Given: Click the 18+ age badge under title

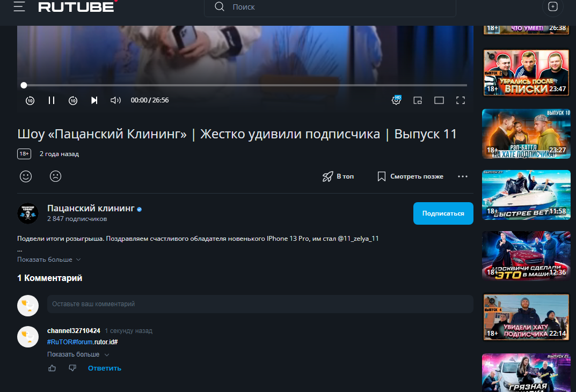Looking at the screenshot, I should (x=24, y=154).
